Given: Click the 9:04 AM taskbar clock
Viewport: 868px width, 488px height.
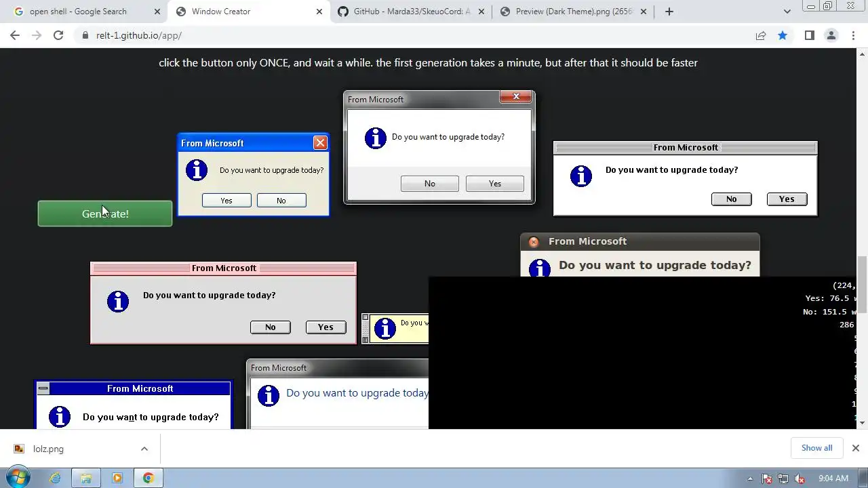Looking at the screenshot, I should tap(833, 479).
